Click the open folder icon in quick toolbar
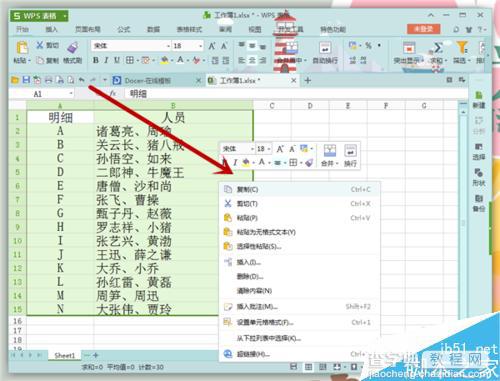Viewport: 500px width, 381px height. 15,80
